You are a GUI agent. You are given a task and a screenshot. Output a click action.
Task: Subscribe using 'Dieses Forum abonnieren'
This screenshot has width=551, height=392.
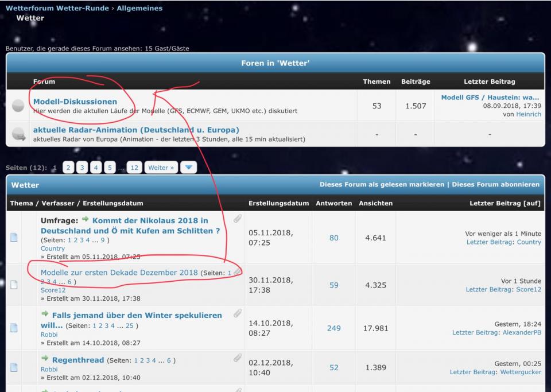pos(495,185)
